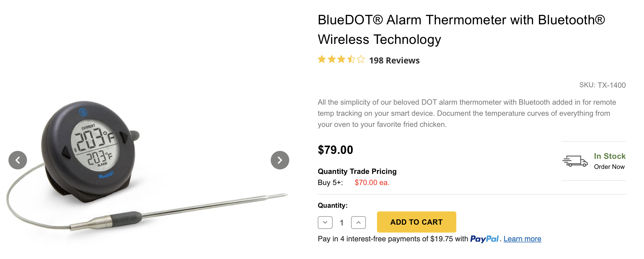Image resolution: width=644 pixels, height=259 pixels.
Task: Open the 198 Reviews link
Action: pyautogui.click(x=394, y=61)
